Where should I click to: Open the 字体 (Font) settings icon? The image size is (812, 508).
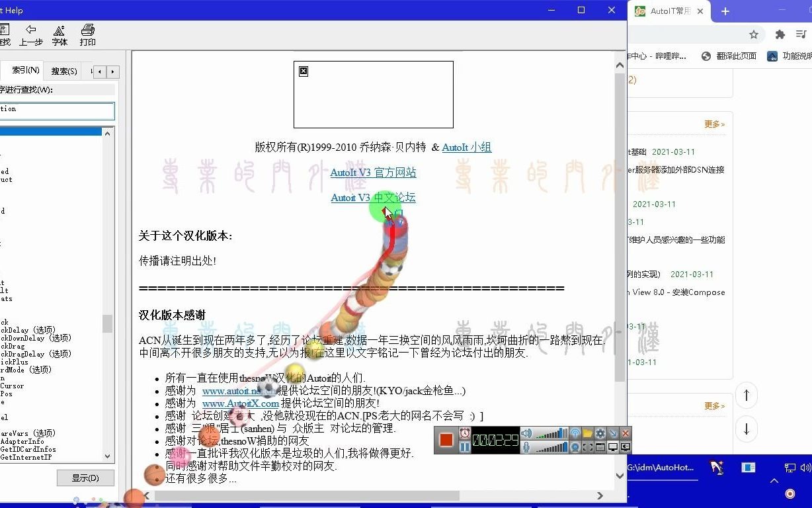60,33
